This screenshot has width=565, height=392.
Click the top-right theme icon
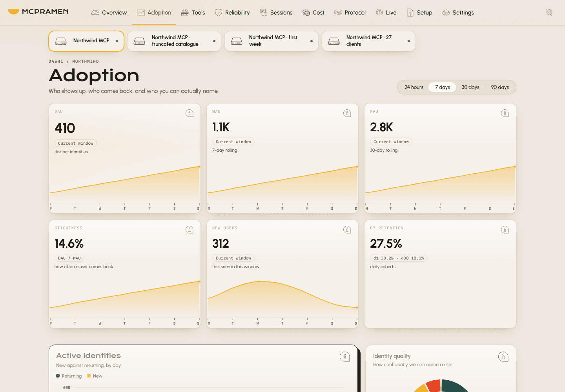tap(549, 13)
